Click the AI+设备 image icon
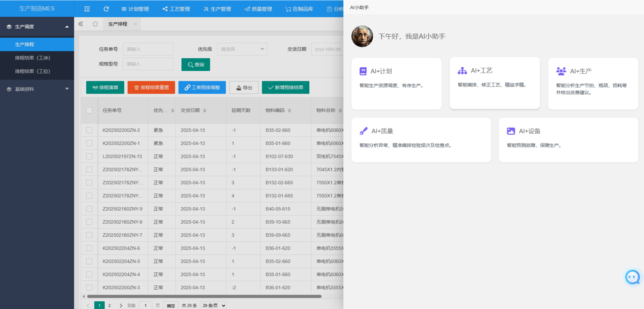Viewport: 644px width, 309px height. [x=511, y=131]
